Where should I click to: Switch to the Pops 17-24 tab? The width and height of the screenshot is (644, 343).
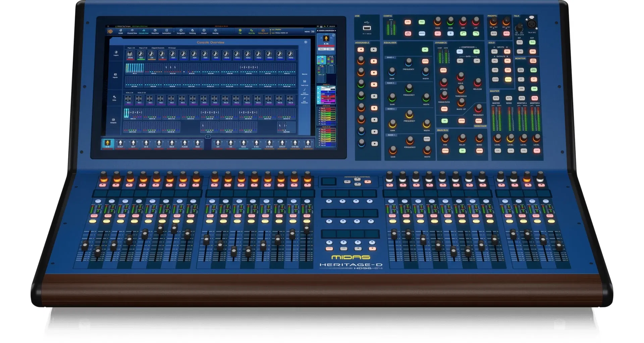click(x=143, y=48)
